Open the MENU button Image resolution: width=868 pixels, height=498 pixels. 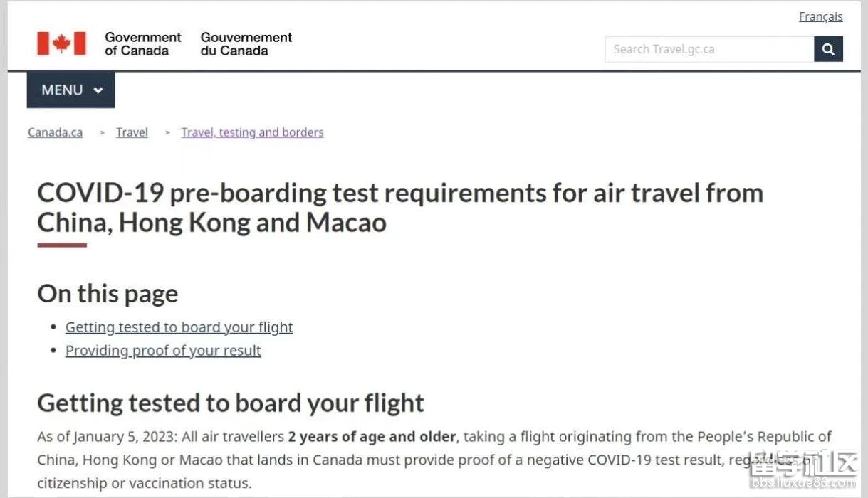(70, 90)
